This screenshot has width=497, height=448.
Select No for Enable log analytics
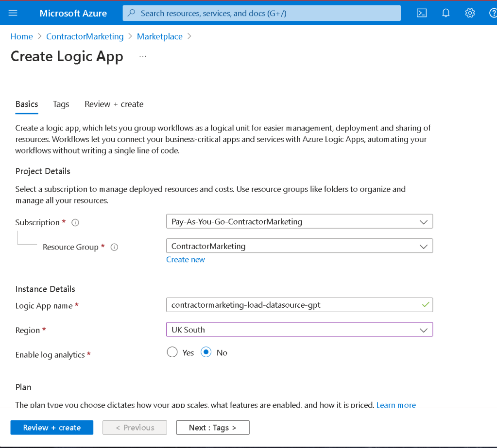point(206,352)
